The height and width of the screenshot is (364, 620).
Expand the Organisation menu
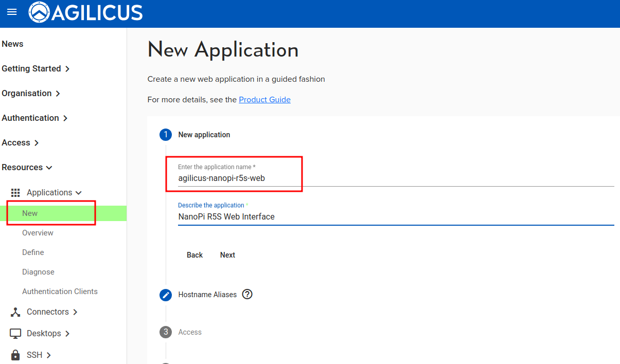pyautogui.click(x=31, y=94)
